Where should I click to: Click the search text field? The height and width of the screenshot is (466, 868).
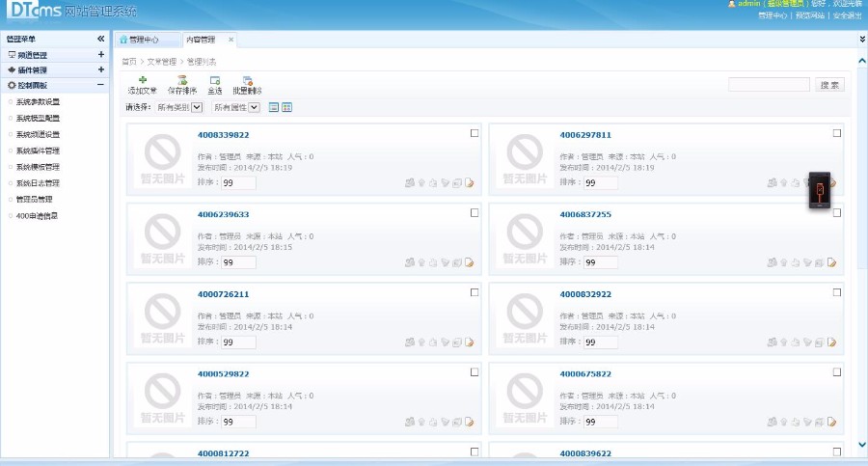click(769, 85)
